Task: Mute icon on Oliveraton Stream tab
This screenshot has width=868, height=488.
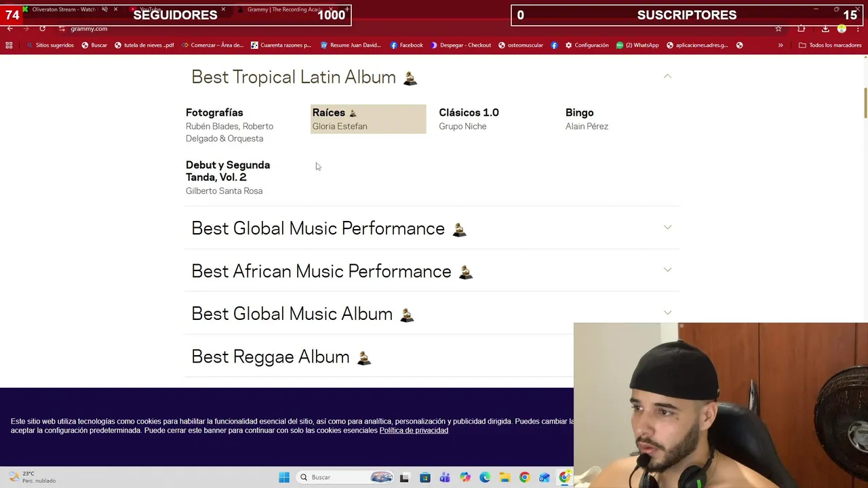Action: [104, 9]
